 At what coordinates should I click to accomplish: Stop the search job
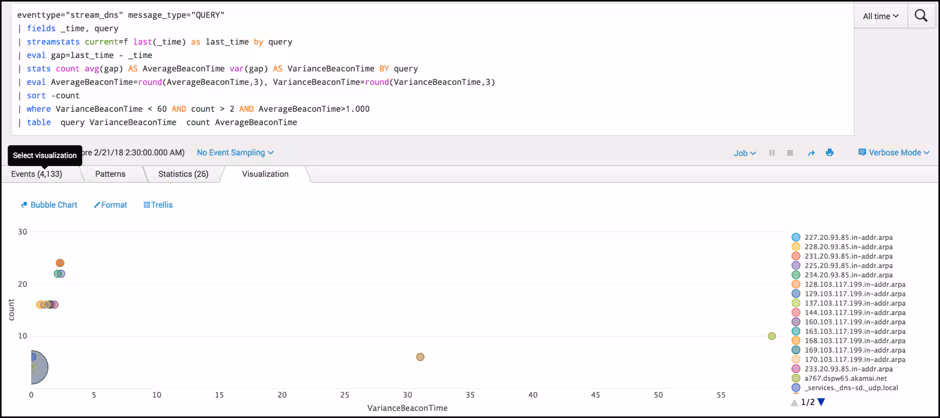coord(790,153)
